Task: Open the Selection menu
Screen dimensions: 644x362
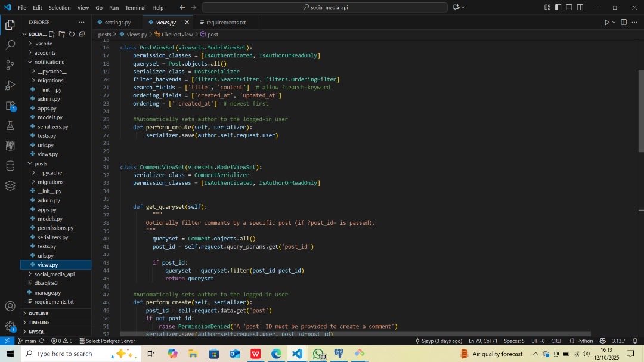Action: 60,7
